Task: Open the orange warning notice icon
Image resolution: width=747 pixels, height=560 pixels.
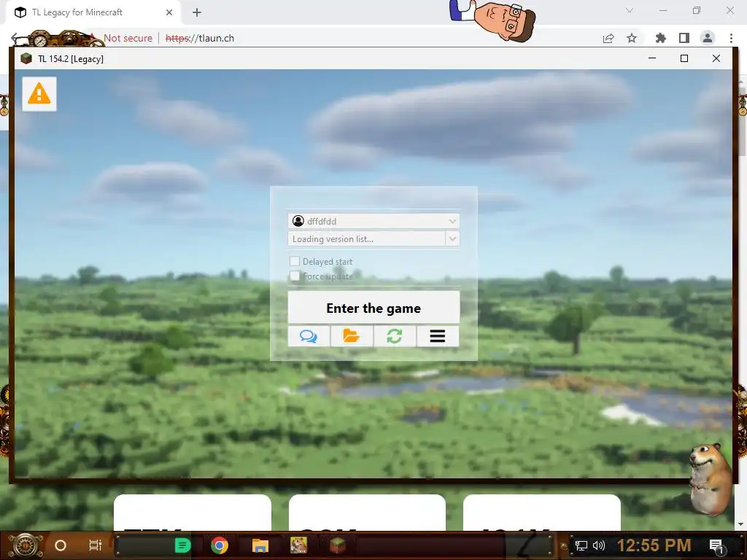Action: 39,94
